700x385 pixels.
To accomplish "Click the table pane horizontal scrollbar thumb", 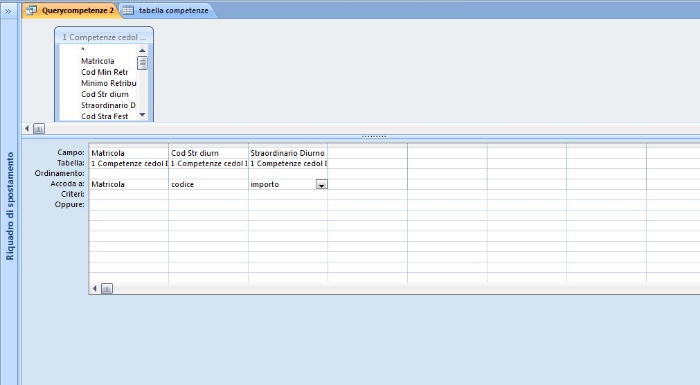I will coord(39,129).
